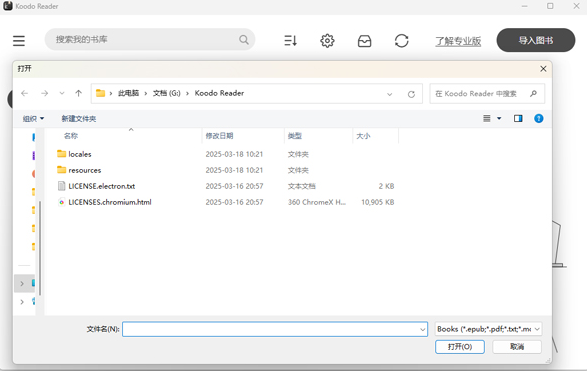
Task: Expand the address bar history dropdown
Action: click(389, 94)
